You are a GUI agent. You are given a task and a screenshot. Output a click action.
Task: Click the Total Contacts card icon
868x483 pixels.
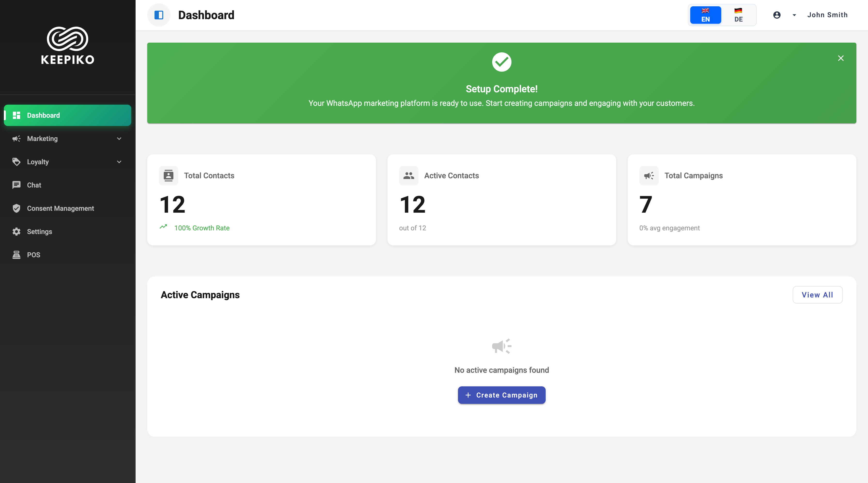168,175
